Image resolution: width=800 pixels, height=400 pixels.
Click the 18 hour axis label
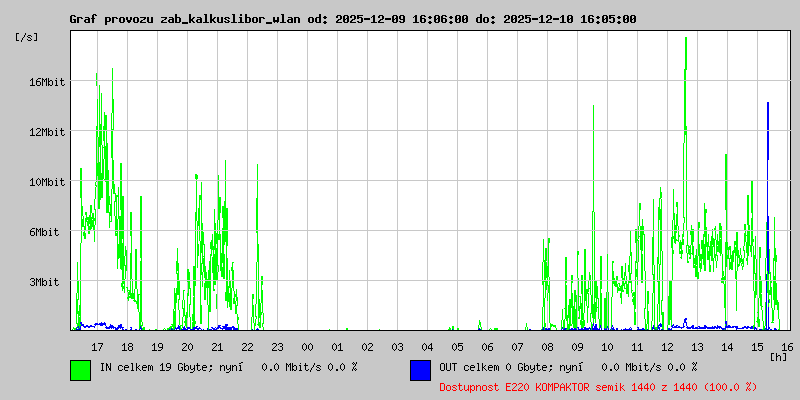tap(127, 347)
